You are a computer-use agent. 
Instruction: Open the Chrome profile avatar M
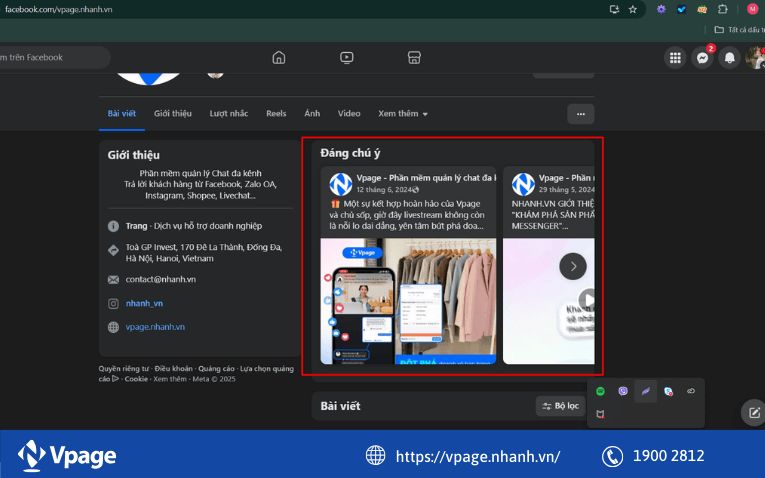[752, 9]
